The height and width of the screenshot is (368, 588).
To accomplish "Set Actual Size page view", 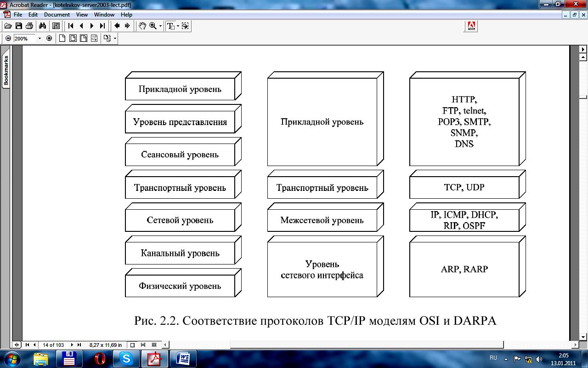I will [62, 39].
